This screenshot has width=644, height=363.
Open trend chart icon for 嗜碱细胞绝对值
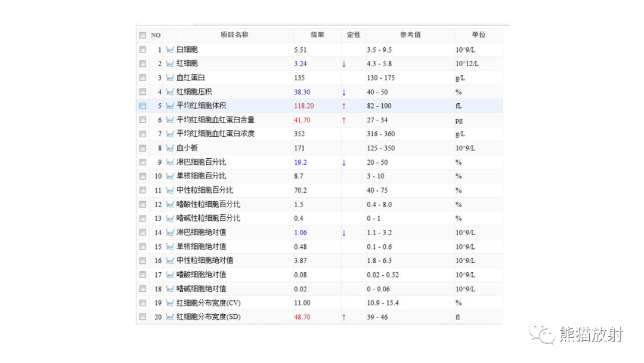169,288
